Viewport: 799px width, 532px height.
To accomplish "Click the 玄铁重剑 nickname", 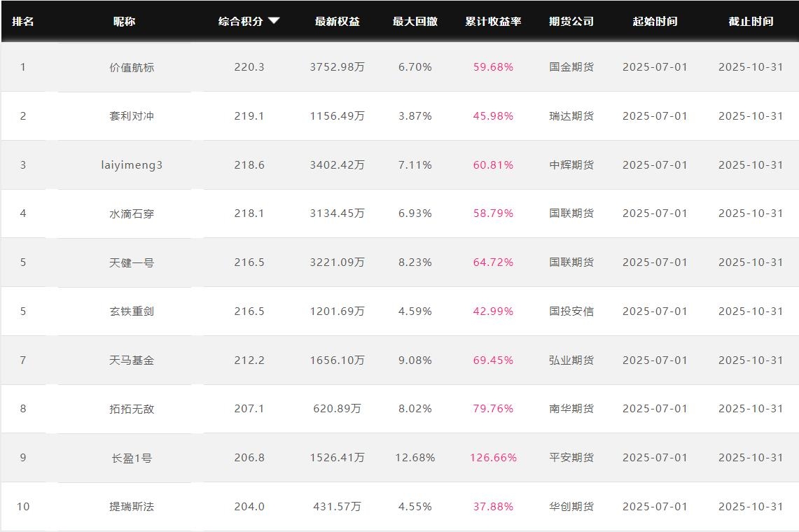I will [x=132, y=311].
